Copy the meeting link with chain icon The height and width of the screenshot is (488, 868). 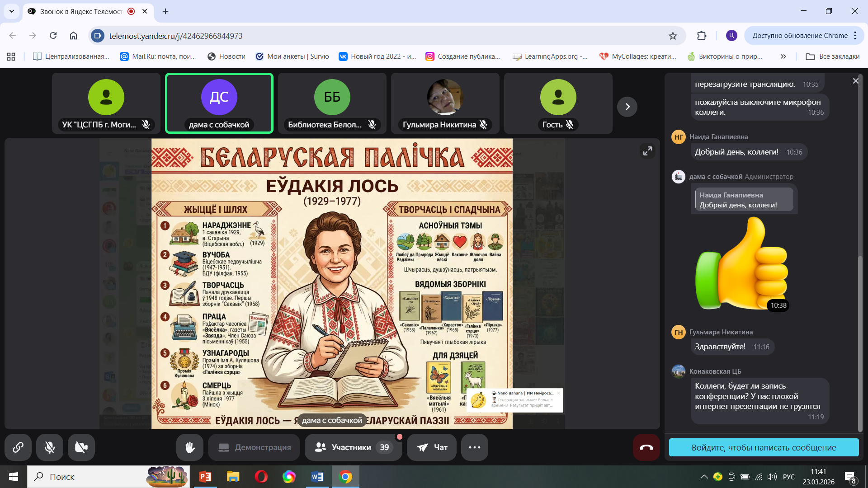pos(18,447)
